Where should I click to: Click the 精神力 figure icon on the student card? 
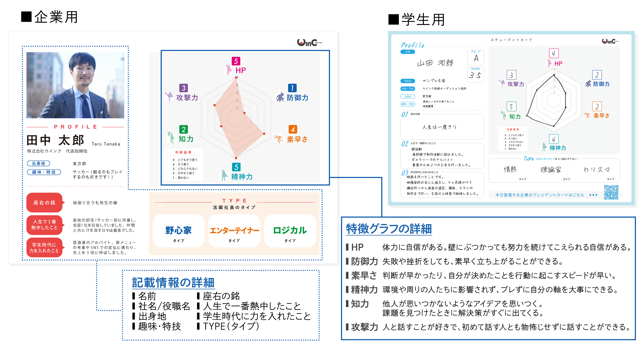[x=544, y=147]
